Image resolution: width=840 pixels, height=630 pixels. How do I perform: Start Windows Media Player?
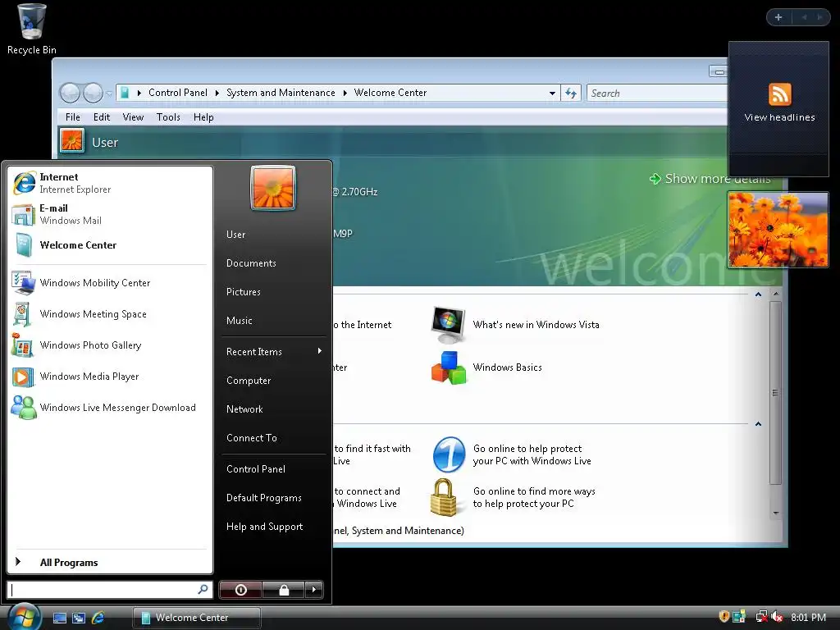110,376
